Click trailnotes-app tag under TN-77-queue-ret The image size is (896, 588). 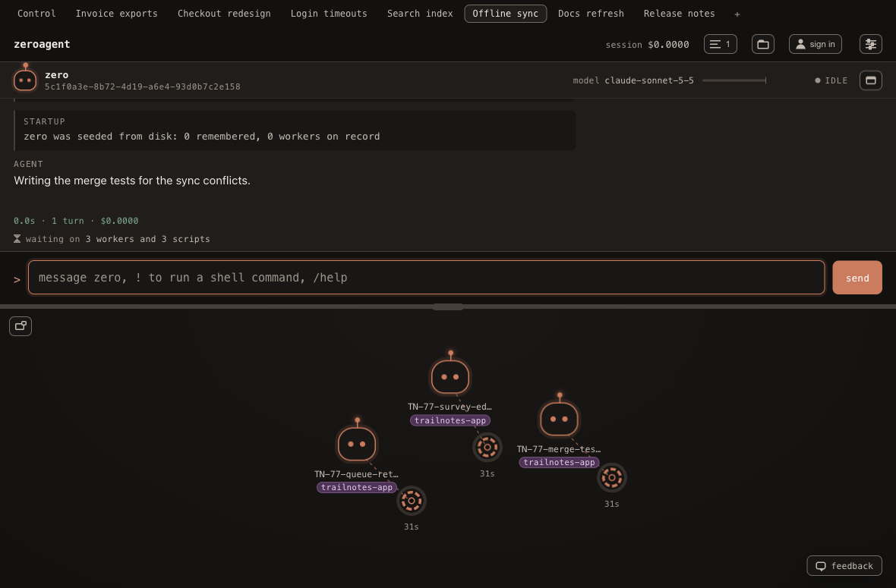(357, 487)
